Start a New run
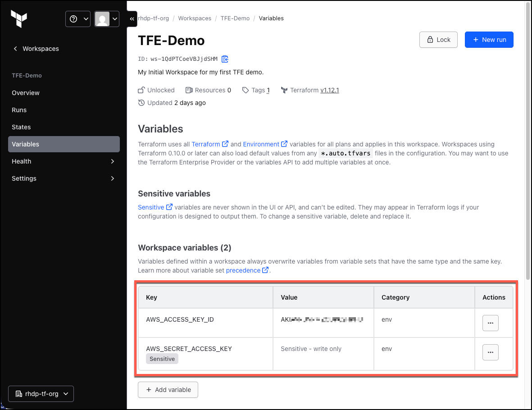The image size is (532, 410). [489, 40]
